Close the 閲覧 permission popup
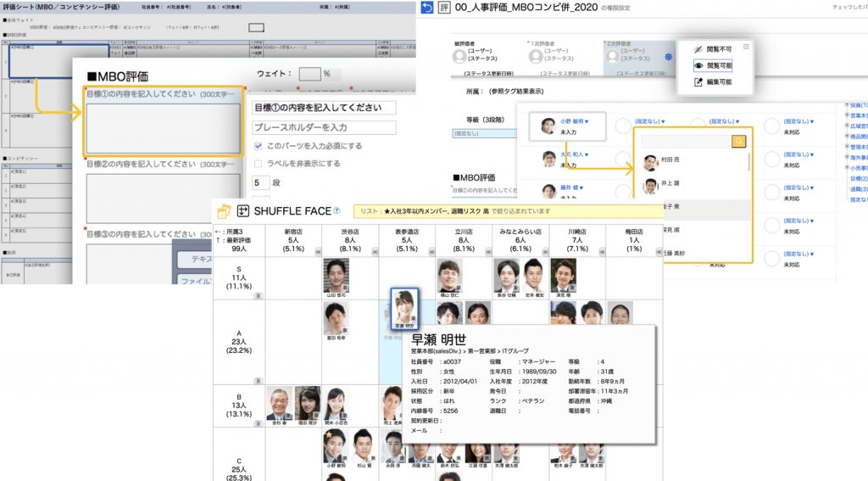This screenshot has height=481, width=868. (x=746, y=47)
